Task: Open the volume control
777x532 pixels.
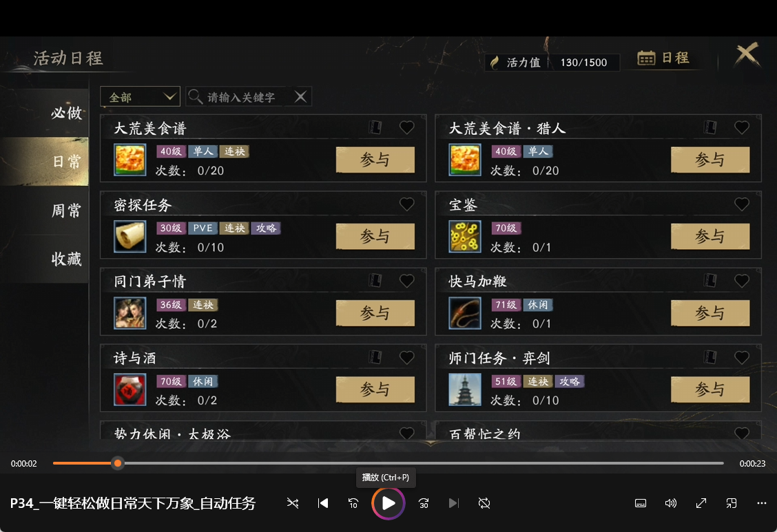Action: pyautogui.click(x=670, y=503)
